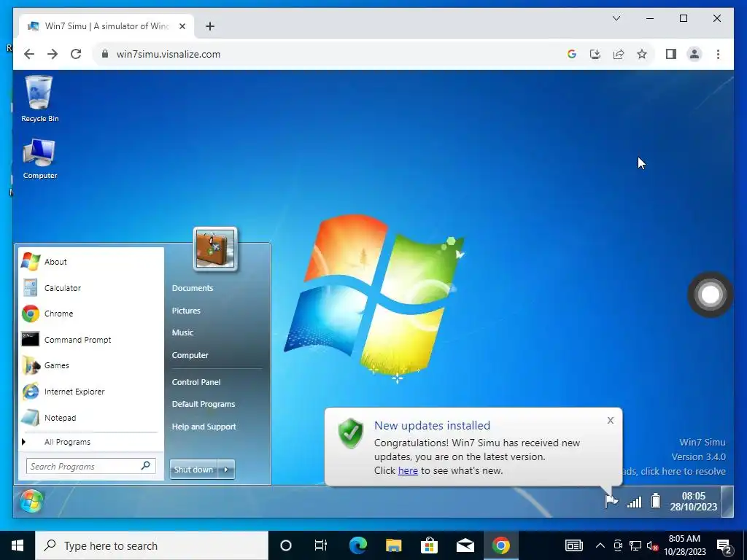747x560 pixels.
Task: Click the Show desktop strip in Win7 taskbar
Action: coord(727,502)
